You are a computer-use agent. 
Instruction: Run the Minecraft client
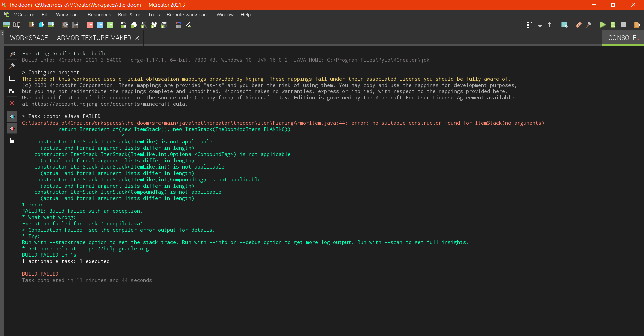pyautogui.click(x=603, y=25)
